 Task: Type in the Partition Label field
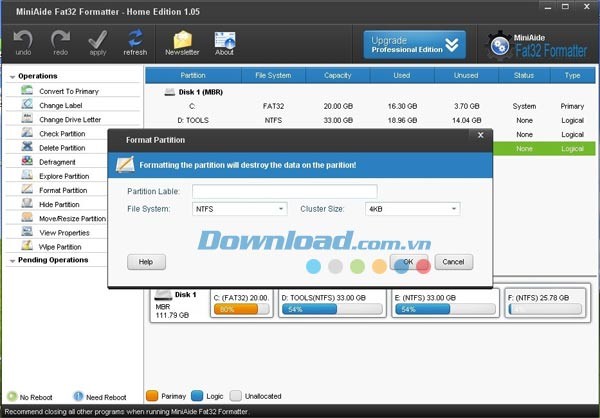click(284, 191)
